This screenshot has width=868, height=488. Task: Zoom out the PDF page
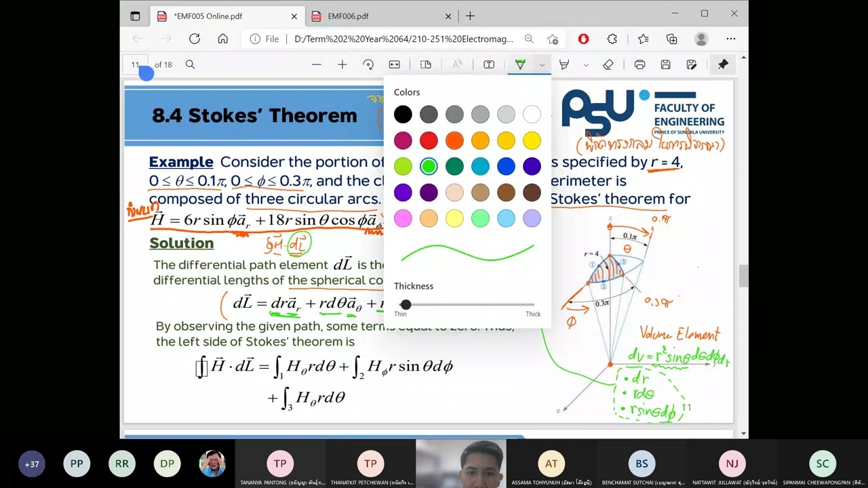[317, 64]
